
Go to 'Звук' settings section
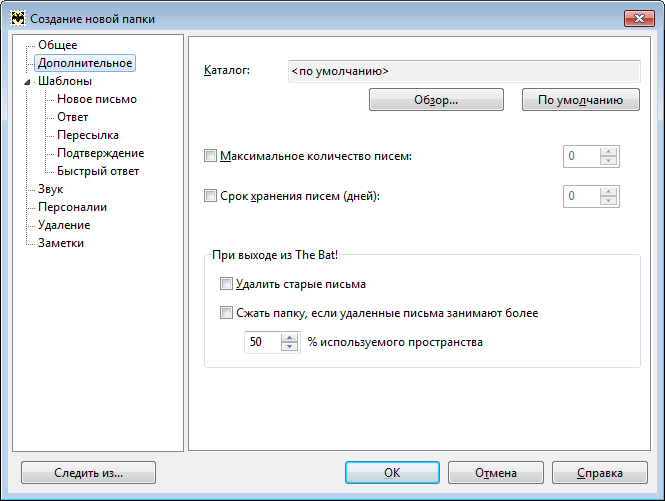[50, 189]
